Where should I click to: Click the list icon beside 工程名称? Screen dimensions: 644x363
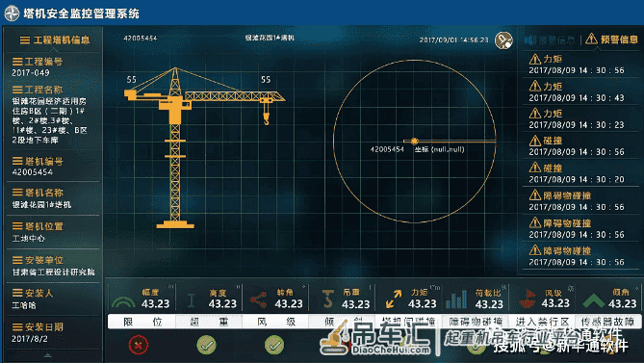[x=17, y=90]
